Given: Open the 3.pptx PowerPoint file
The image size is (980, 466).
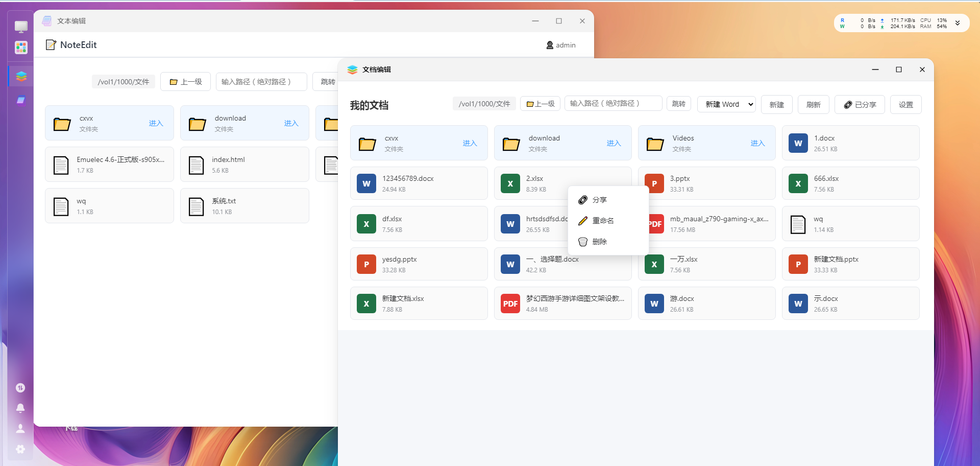Looking at the screenshot, I should coord(706,183).
